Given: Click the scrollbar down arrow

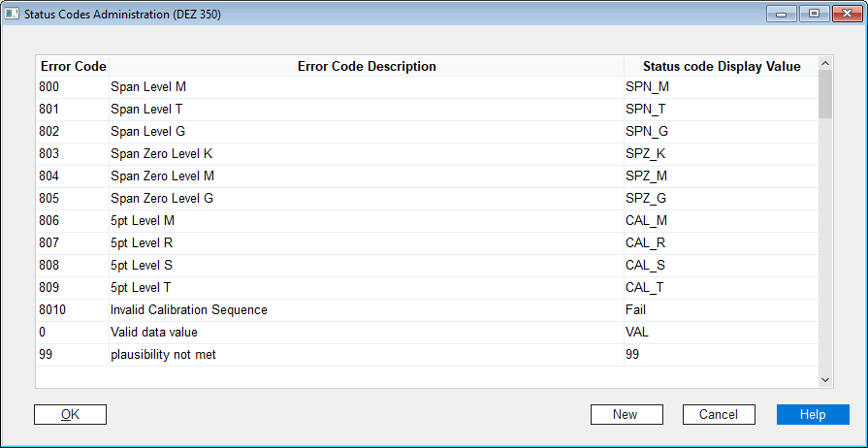Looking at the screenshot, I should pos(824,380).
